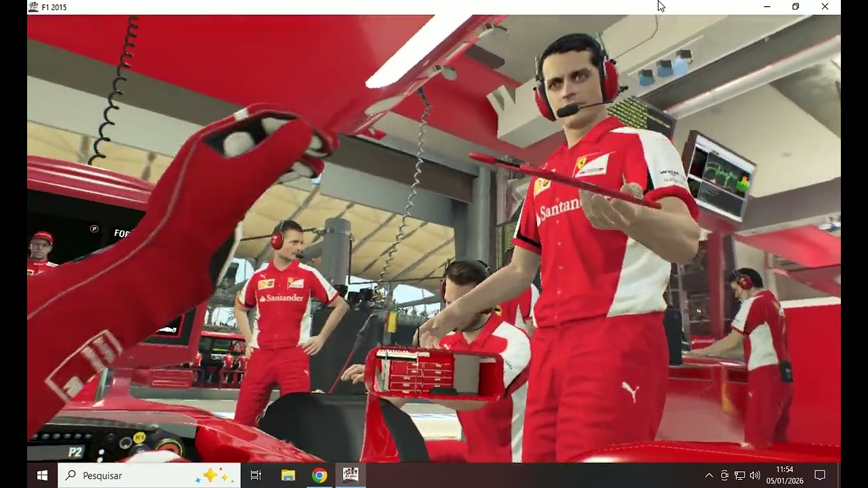868x488 pixels.
Task: Click Show Desktop sliver at taskbar end
Action: point(839,476)
